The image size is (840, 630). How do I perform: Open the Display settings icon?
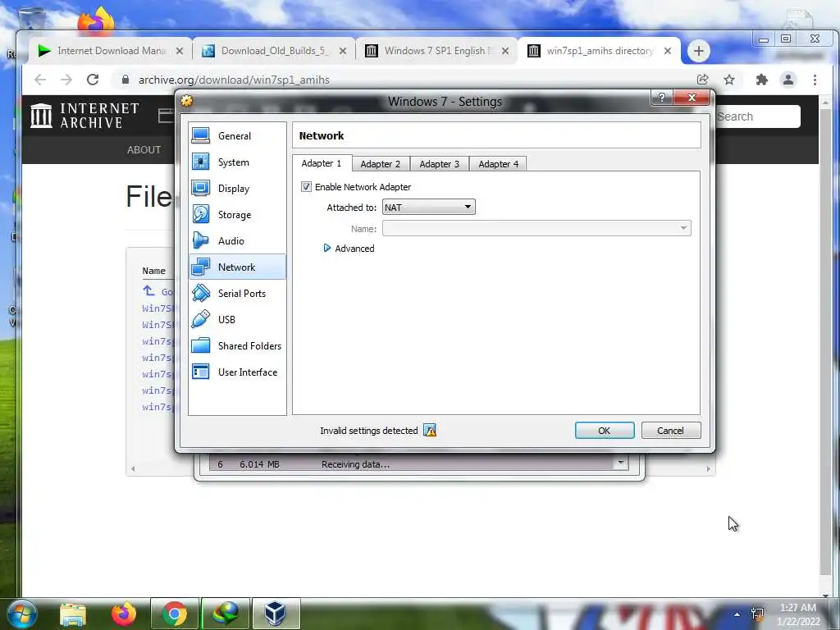[201, 188]
